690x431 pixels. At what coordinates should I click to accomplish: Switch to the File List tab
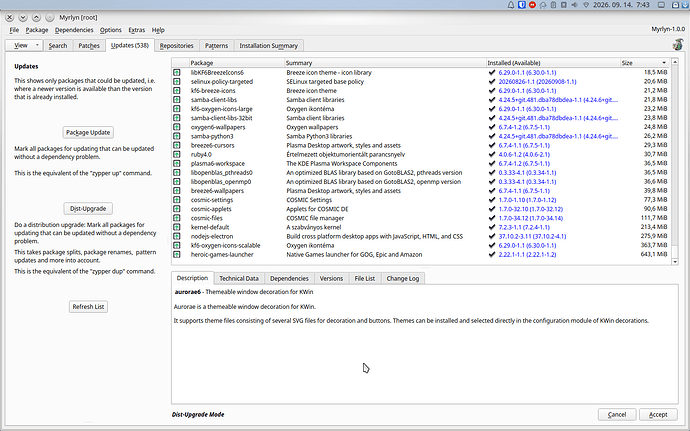pos(365,278)
